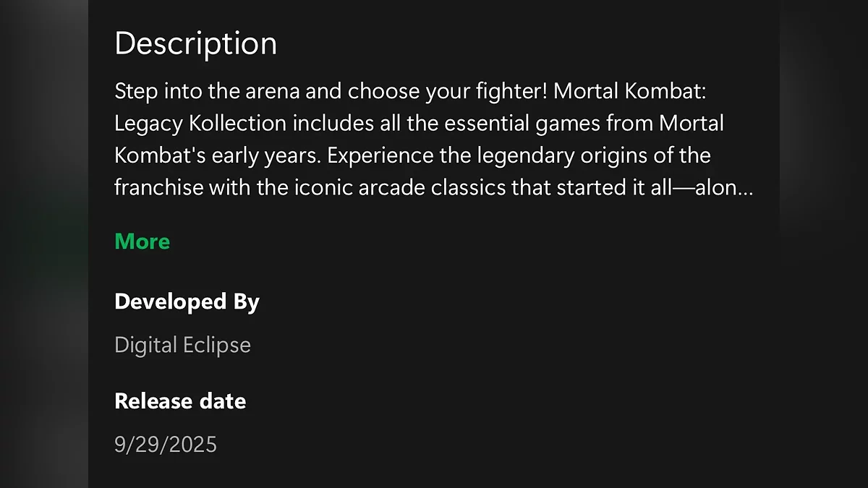Click the "Legacy Kollection" title text
Screen dimensions: 868x488
pyautogui.click(x=200, y=124)
